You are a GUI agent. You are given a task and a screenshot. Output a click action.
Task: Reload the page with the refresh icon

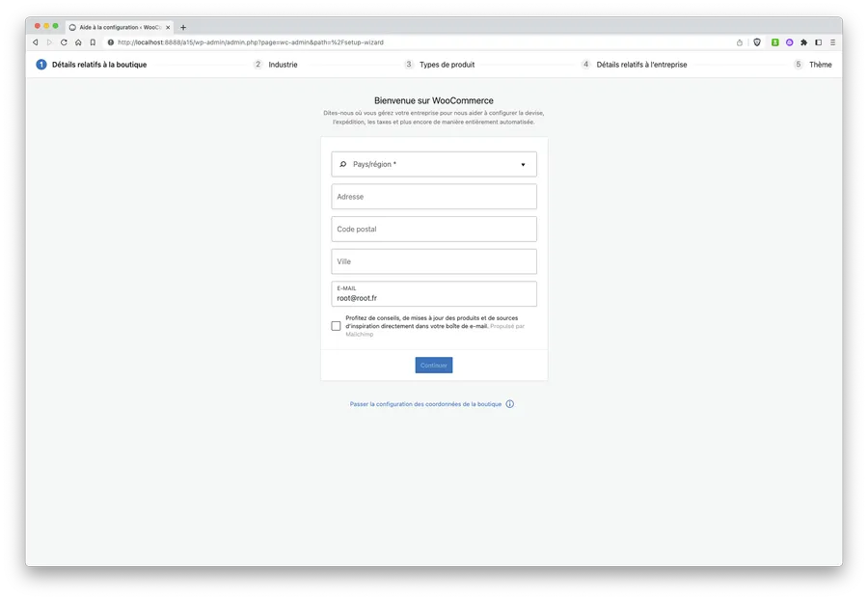(x=64, y=42)
